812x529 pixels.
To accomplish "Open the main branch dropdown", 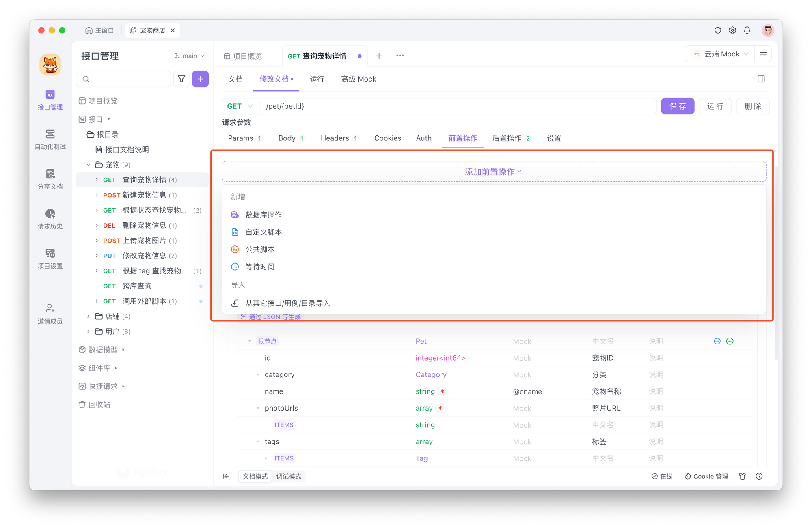I will pyautogui.click(x=190, y=56).
